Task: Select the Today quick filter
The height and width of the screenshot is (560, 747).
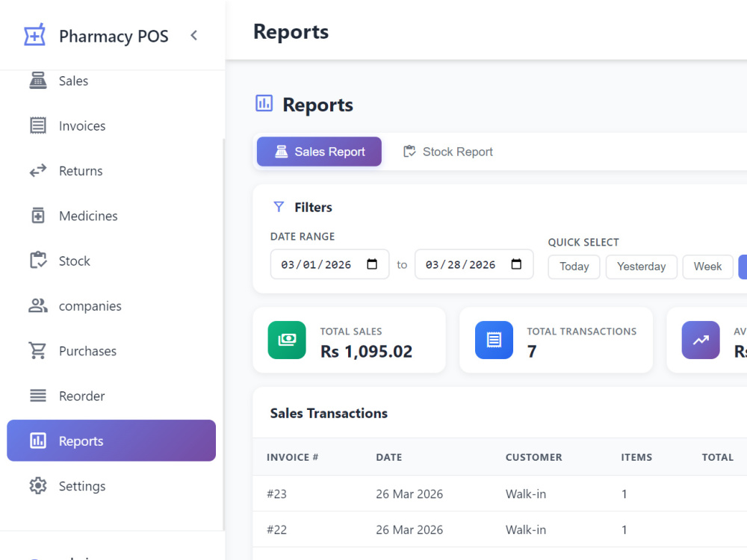Action: click(574, 267)
